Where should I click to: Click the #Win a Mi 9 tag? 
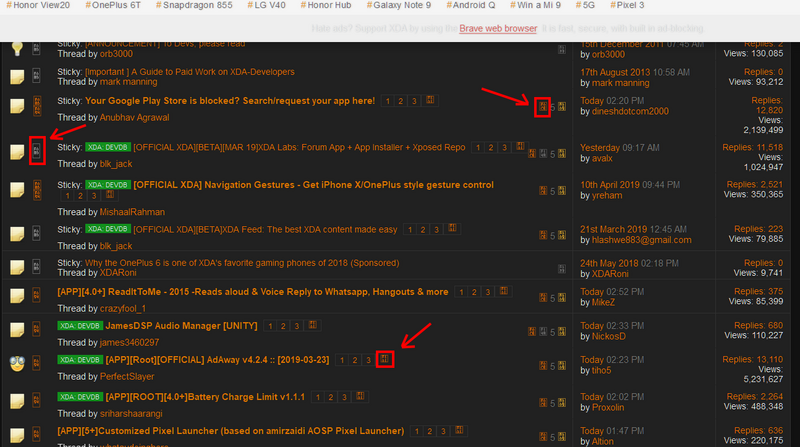pyautogui.click(x=535, y=5)
